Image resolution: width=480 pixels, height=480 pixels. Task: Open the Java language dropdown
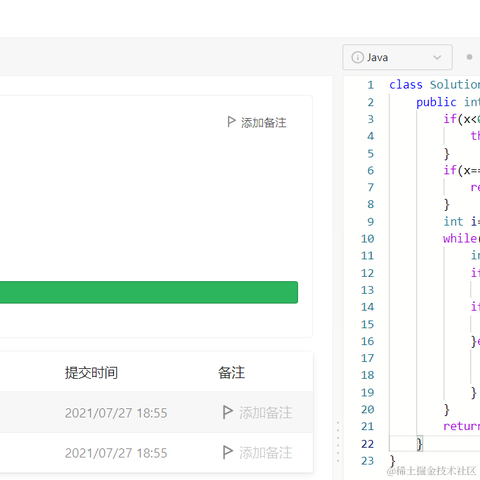pos(397,57)
